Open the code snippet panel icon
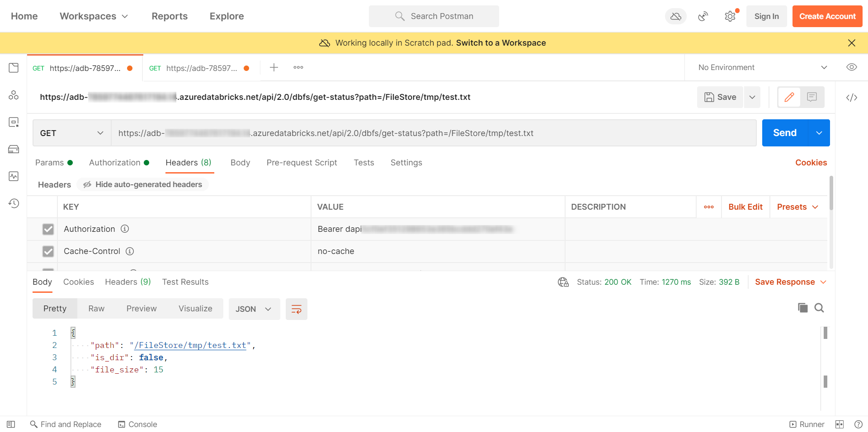The width and height of the screenshot is (868, 432). (852, 97)
